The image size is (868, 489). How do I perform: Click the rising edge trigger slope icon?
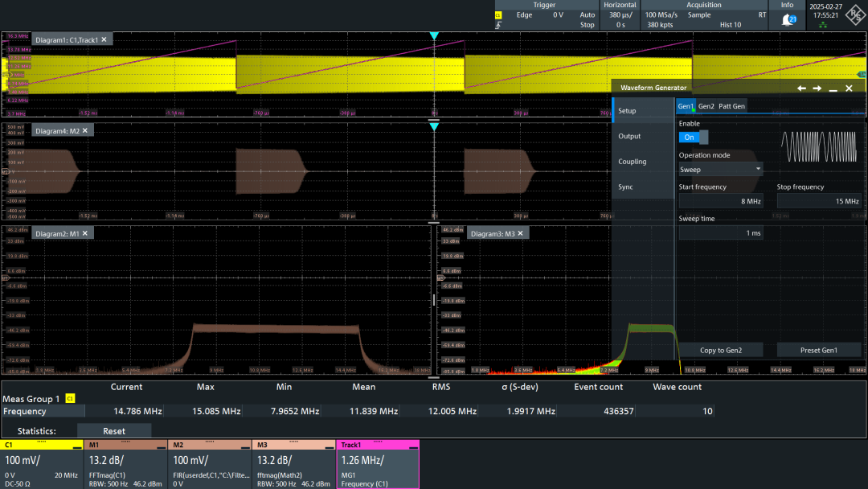pyautogui.click(x=498, y=25)
